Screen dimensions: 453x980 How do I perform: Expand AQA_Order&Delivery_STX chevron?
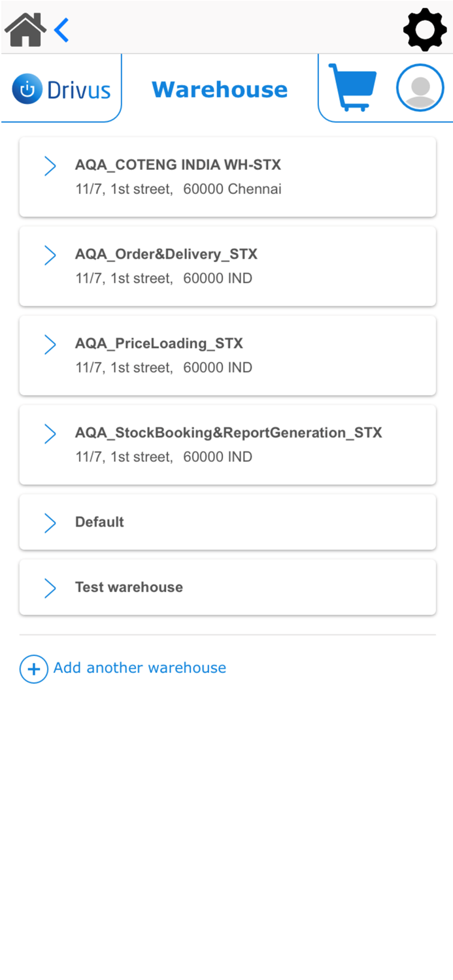pos(50,255)
